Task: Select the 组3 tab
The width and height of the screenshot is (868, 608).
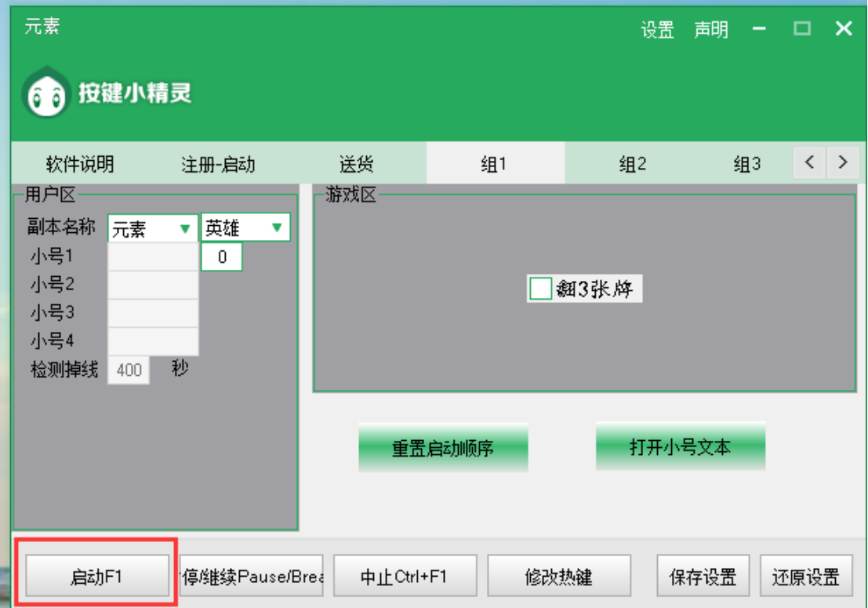Action: [x=746, y=164]
